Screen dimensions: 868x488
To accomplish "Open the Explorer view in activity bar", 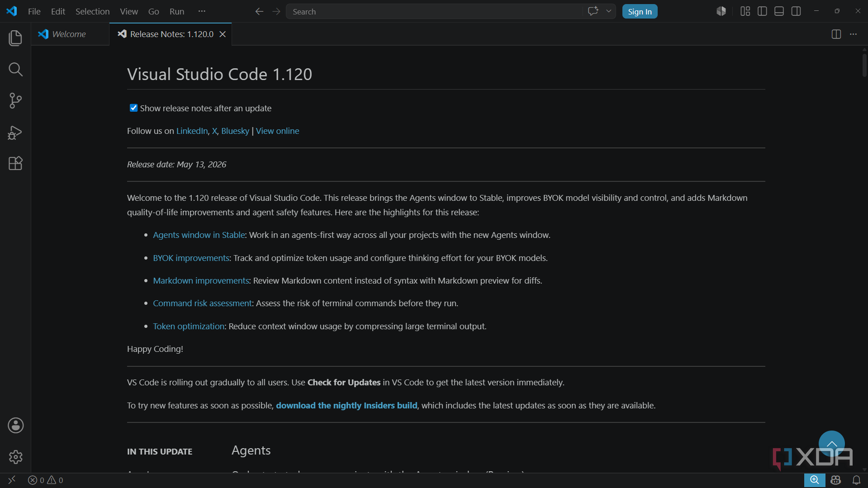I will click(x=15, y=38).
